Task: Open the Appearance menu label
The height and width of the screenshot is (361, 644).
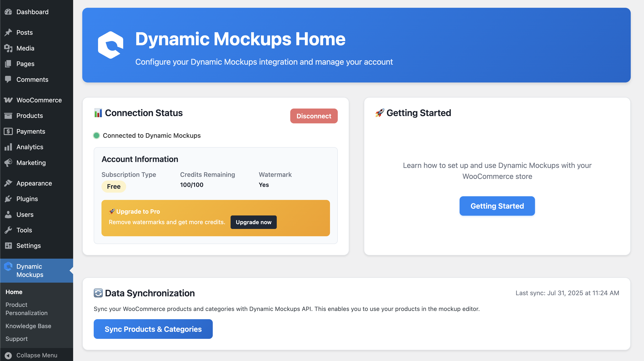Action: point(34,183)
